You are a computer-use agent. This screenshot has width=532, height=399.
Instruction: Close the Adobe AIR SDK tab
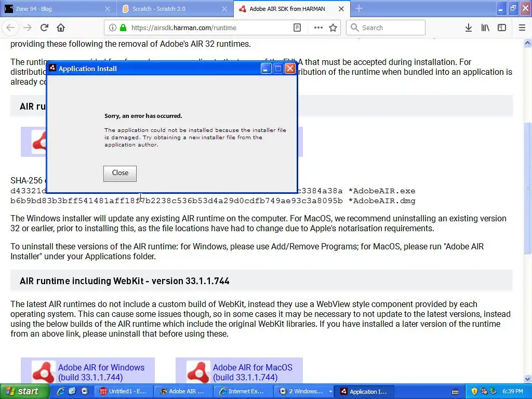(x=341, y=9)
